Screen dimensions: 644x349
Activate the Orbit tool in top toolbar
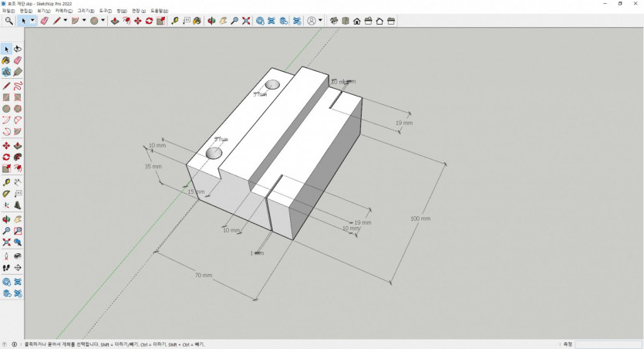[x=211, y=21]
